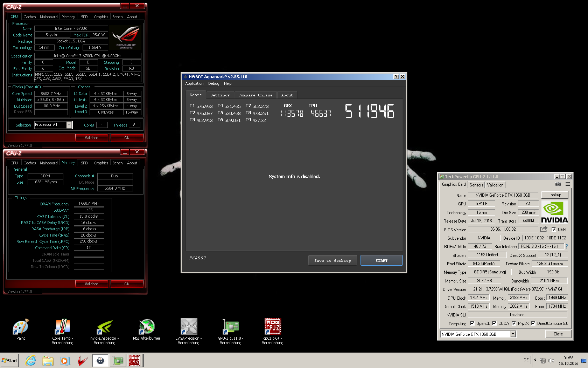Take GPU-Z screenshot with camera icon
Screen dimensions: 588x368
(x=558, y=184)
